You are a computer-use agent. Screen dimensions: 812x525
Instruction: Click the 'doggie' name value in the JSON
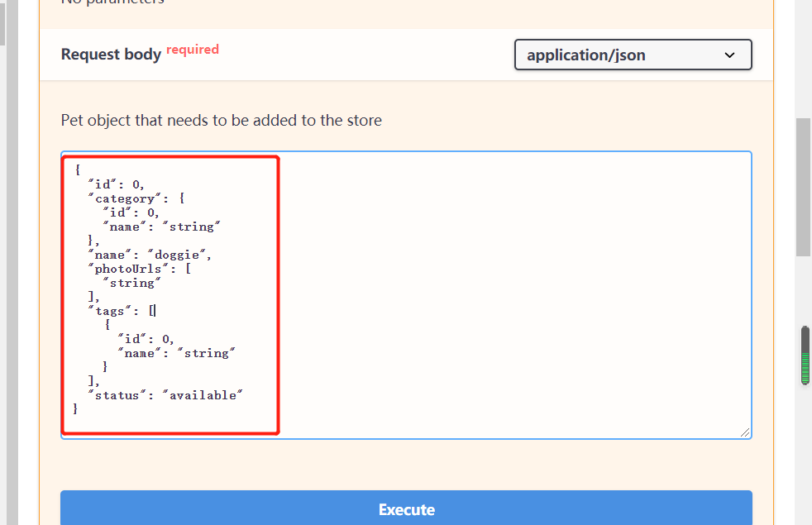click(179, 254)
